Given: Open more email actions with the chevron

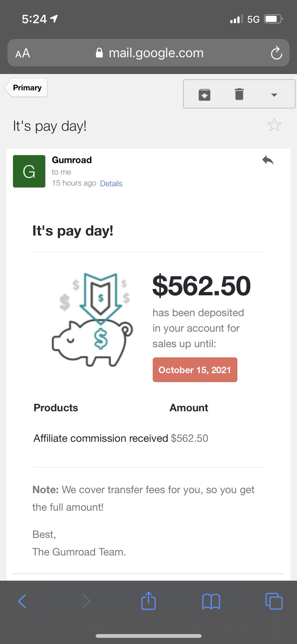Looking at the screenshot, I should pos(274,94).
